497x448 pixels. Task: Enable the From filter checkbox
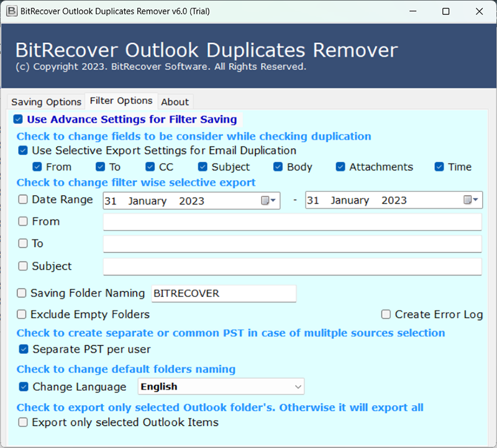pos(23,221)
